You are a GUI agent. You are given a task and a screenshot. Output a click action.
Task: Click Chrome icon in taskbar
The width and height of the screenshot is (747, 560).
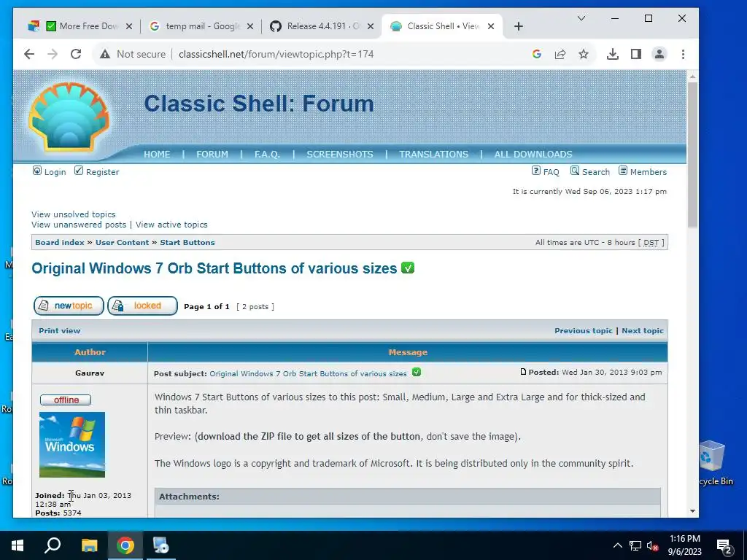click(x=125, y=545)
